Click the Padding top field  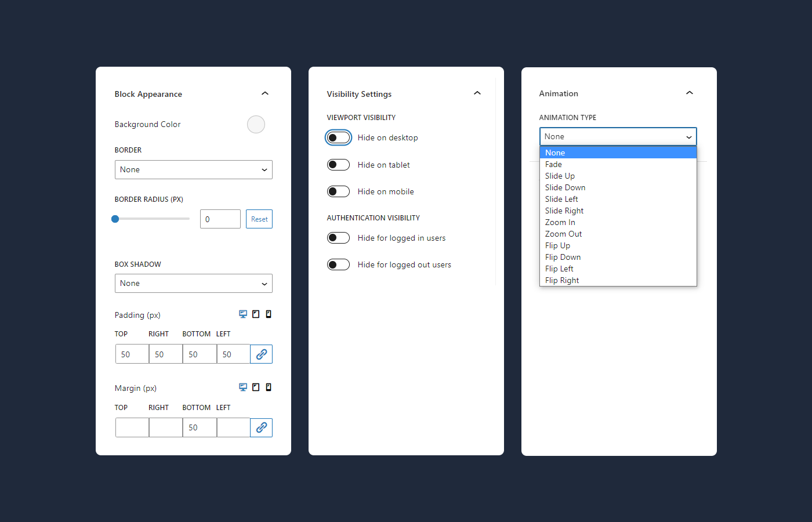(x=132, y=354)
